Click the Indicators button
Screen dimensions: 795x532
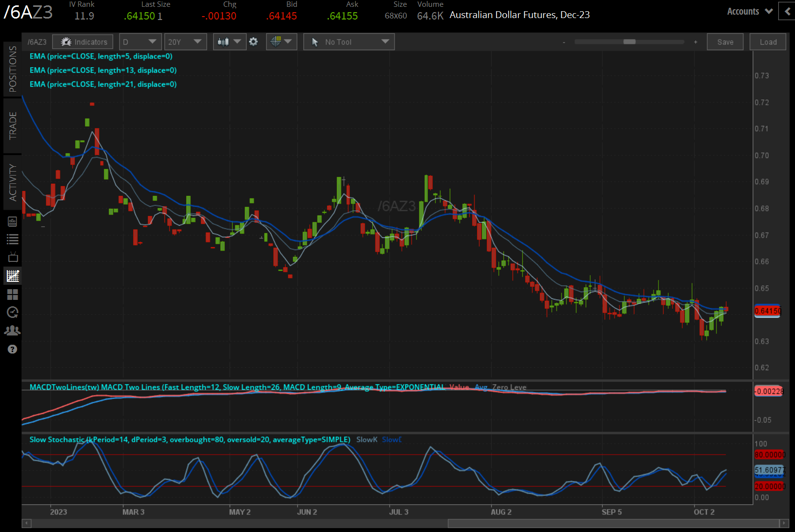click(x=83, y=42)
